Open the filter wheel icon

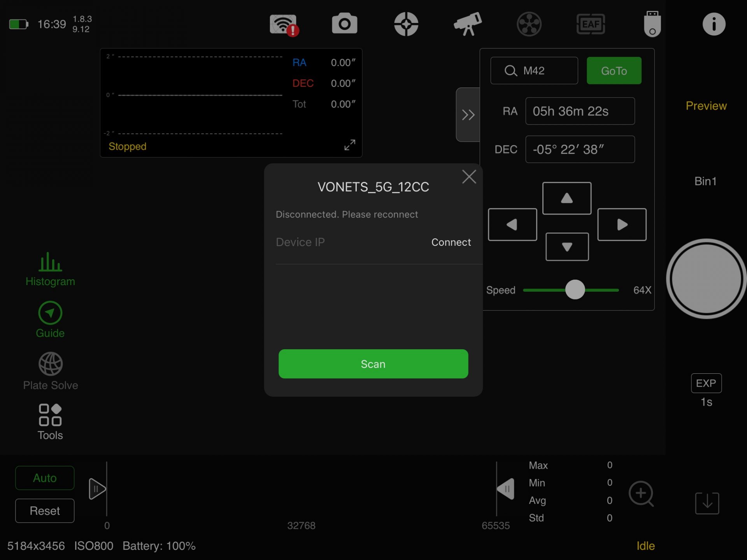[529, 24]
